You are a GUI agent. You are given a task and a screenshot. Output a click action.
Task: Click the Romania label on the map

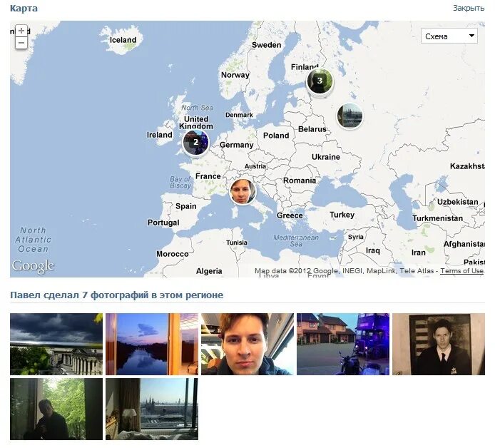tap(300, 180)
